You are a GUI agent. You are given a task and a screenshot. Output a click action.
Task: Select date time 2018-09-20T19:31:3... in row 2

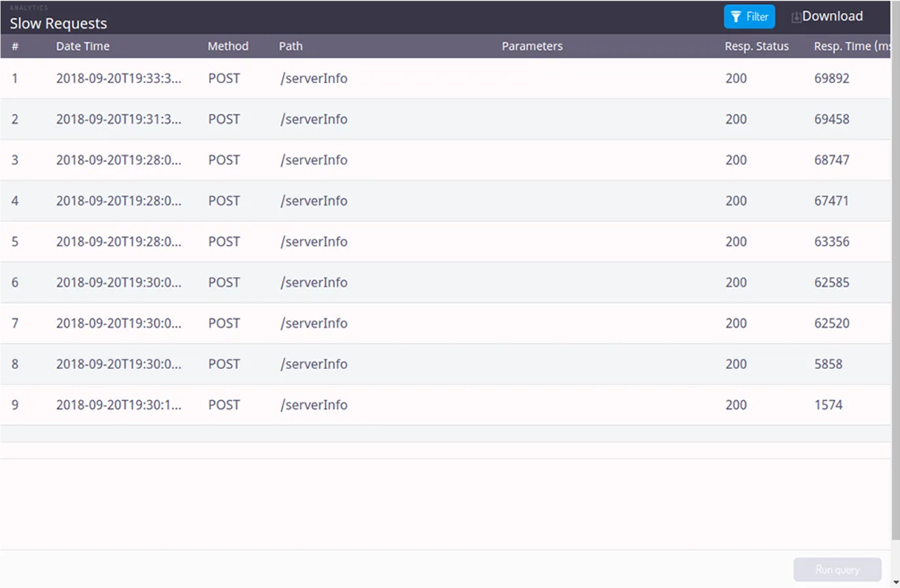(119, 119)
